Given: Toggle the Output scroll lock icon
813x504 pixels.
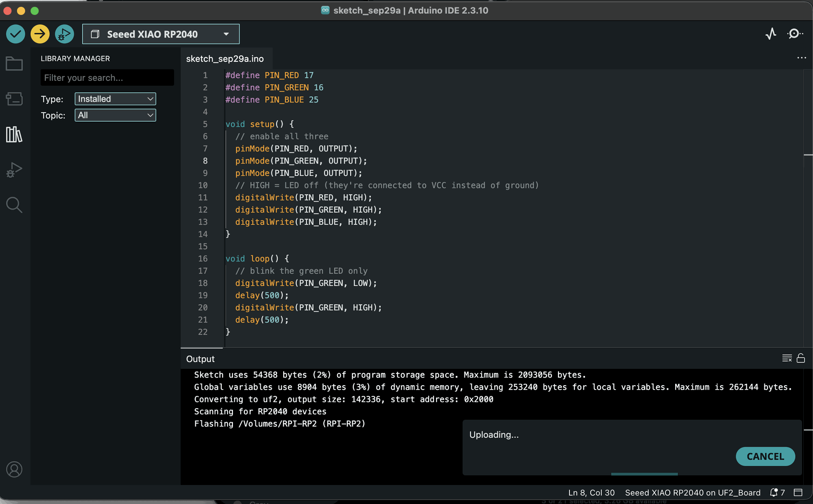Looking at the screenshot, I should pyautogui.click(x=801, y=358).
